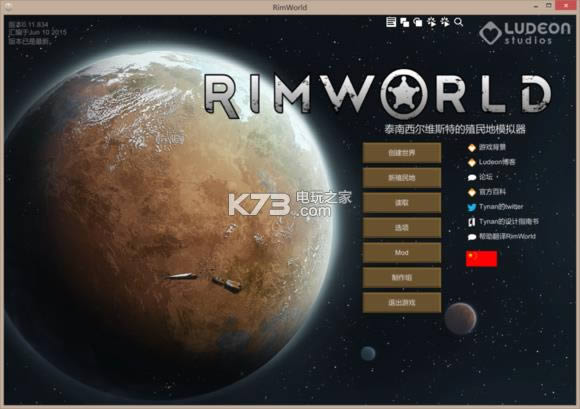
Task: Click the 汇编于Jun 10 2015 build text
Action: pyautogui.click(x=37, y=33)
